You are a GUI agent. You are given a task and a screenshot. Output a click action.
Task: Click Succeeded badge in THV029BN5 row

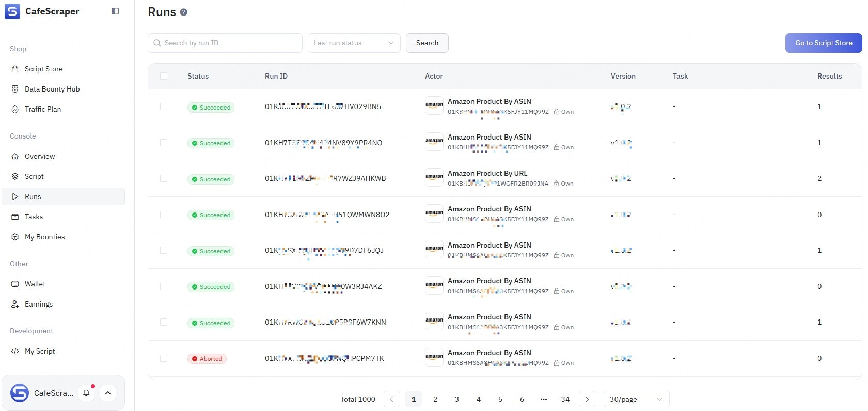click(211, 108)
